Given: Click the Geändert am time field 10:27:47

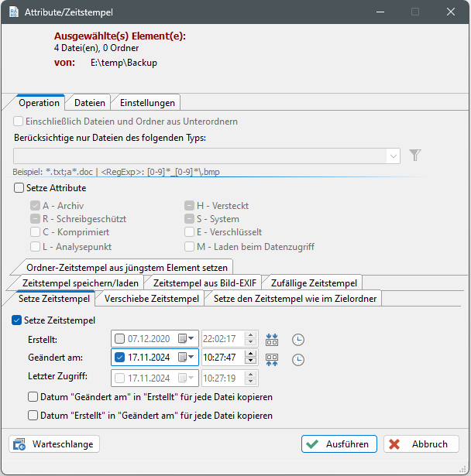Looking at the screenshot, I should pyautogui.click(x=222, y=358).
